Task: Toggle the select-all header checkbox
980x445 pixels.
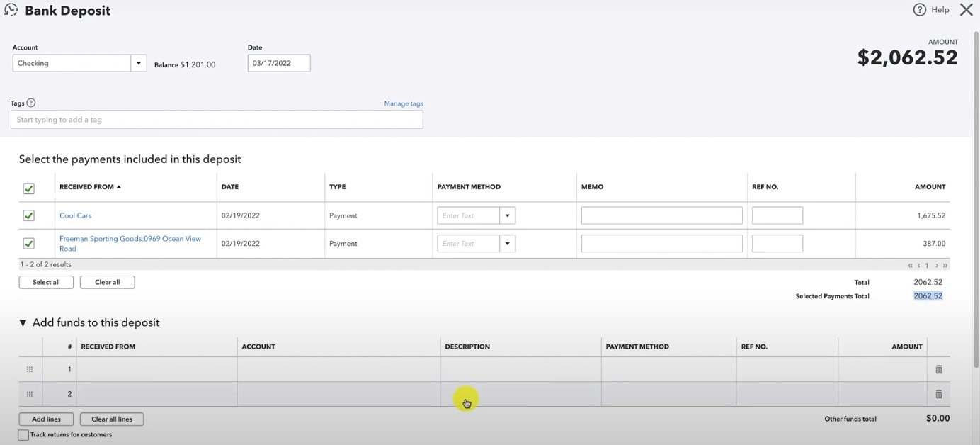Action: 28,188
